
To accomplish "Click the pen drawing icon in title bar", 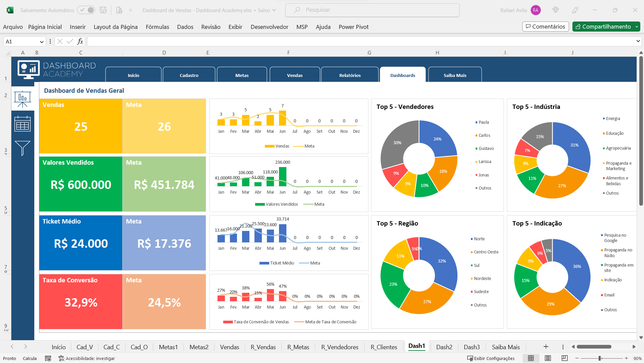I will (x=575, y=10).
